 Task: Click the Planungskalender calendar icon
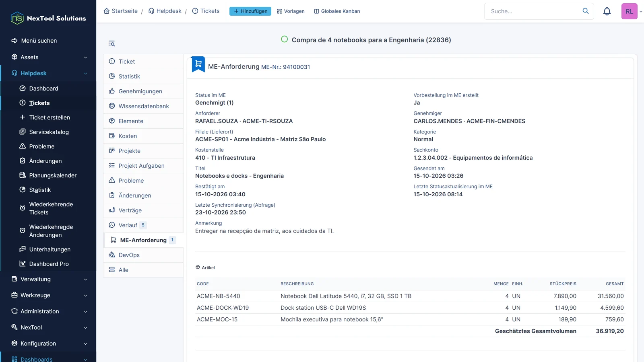(23, 175)
